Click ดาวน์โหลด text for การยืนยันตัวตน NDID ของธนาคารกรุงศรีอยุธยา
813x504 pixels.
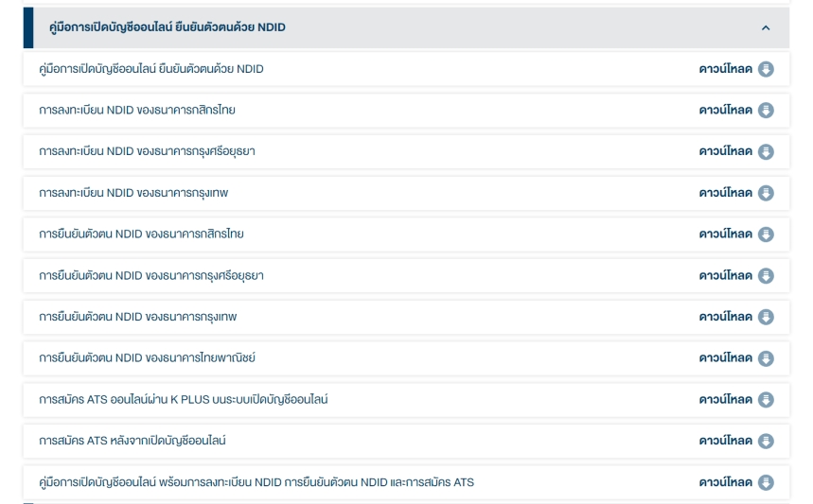725,276
